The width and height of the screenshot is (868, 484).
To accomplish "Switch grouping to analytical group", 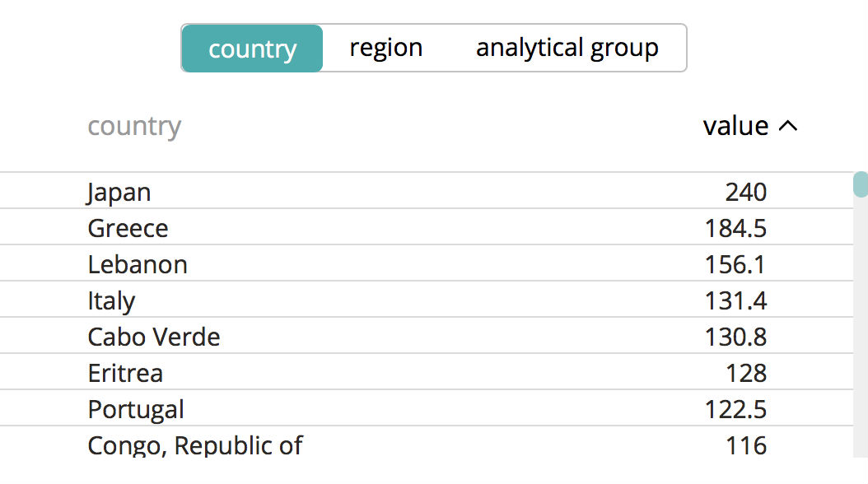I will pos(567,48).
